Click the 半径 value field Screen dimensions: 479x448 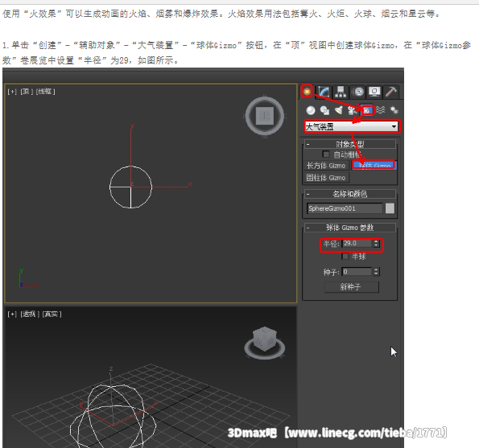[357, 243]
